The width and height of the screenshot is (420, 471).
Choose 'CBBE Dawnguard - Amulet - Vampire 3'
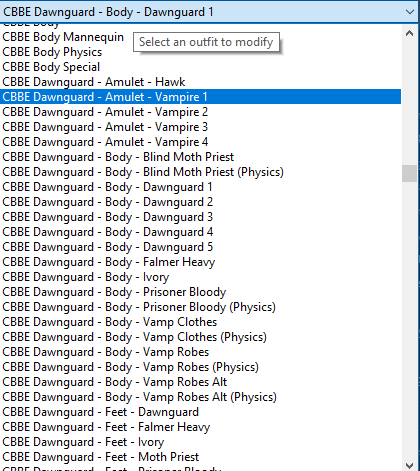pyautogui.click(x=200, y=127)
